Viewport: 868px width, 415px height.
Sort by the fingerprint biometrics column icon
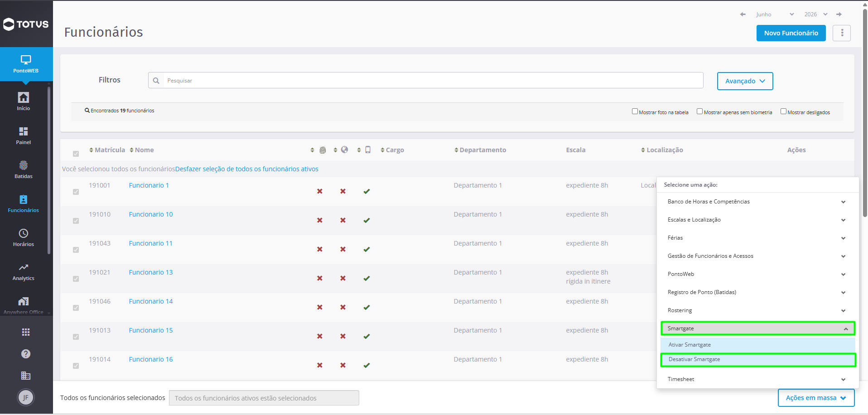pyautogui.click(x=323, y=150)
